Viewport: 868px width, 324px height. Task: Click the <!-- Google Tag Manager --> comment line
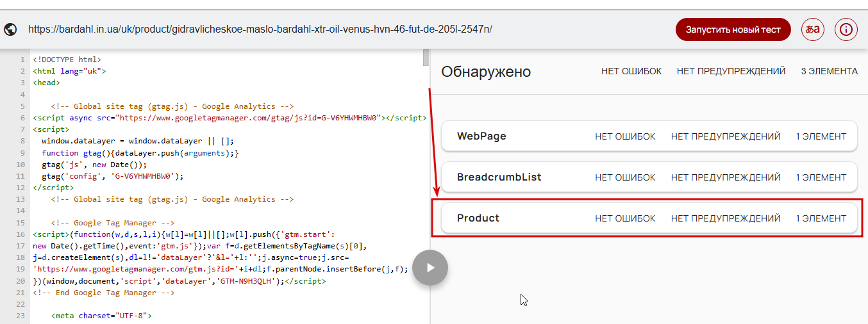pyautogui.click(x=113, y=222)
